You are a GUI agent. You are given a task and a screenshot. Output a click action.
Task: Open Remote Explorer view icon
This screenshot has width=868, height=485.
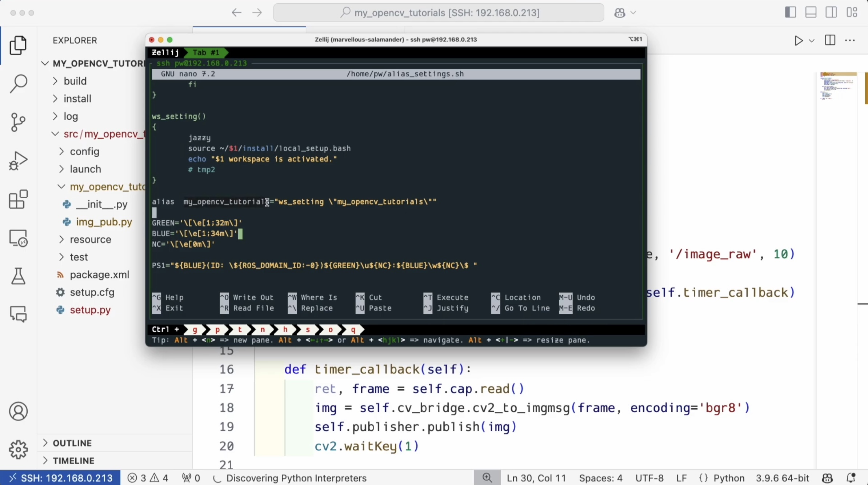[x=18, y=238]
